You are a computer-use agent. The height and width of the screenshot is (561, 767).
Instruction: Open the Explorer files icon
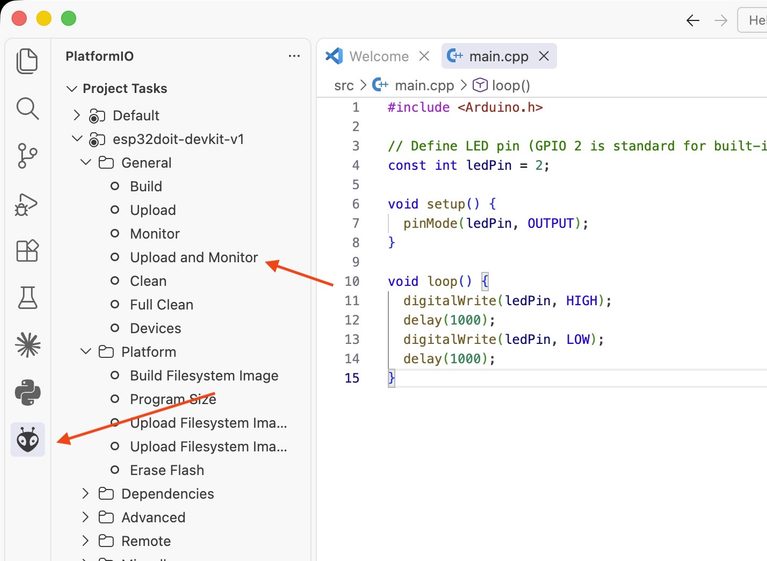click(x=27, y=61)
